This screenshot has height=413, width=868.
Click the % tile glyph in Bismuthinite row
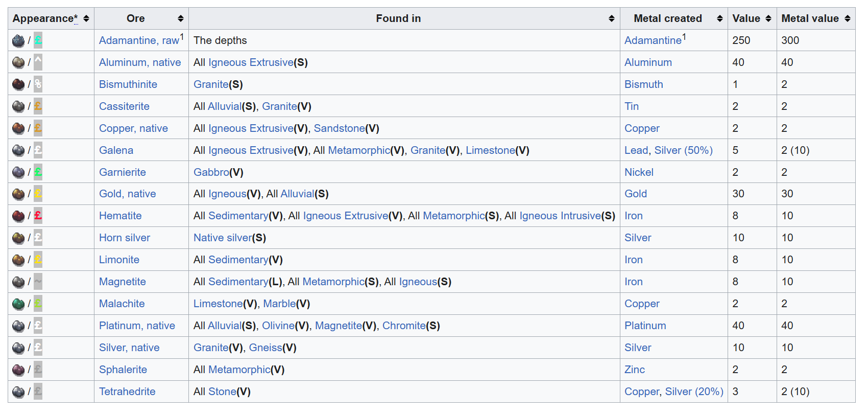coord(38,84)
